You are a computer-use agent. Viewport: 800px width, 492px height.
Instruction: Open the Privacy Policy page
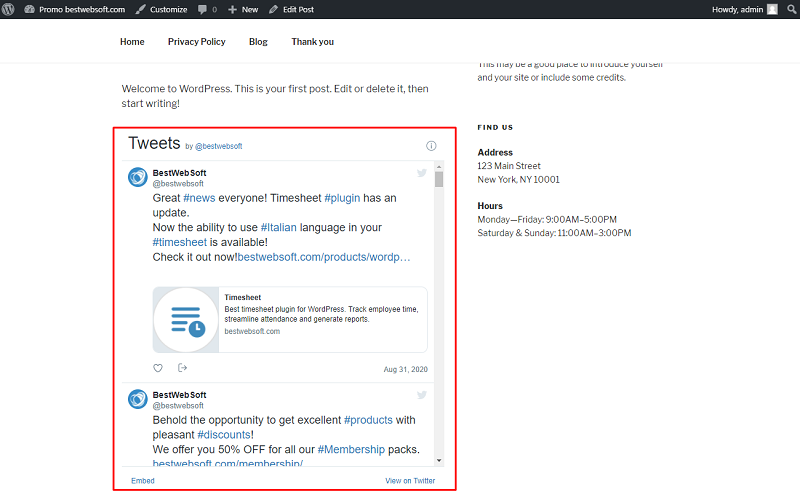[196, 42]
